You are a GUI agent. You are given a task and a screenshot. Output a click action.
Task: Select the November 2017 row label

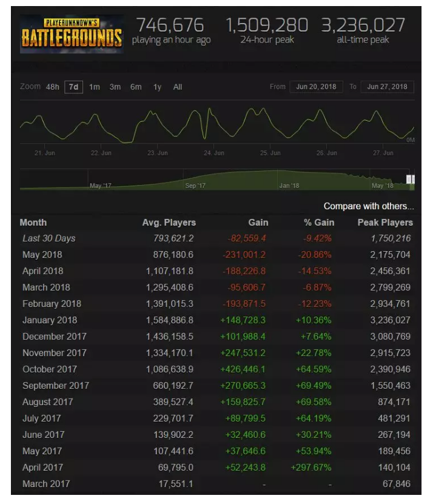point(55,353)
